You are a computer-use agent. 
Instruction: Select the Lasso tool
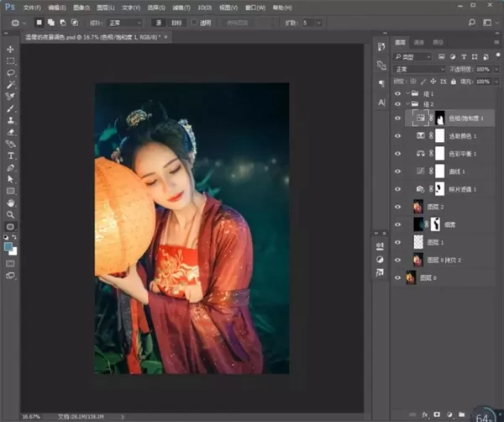[11, 73]
